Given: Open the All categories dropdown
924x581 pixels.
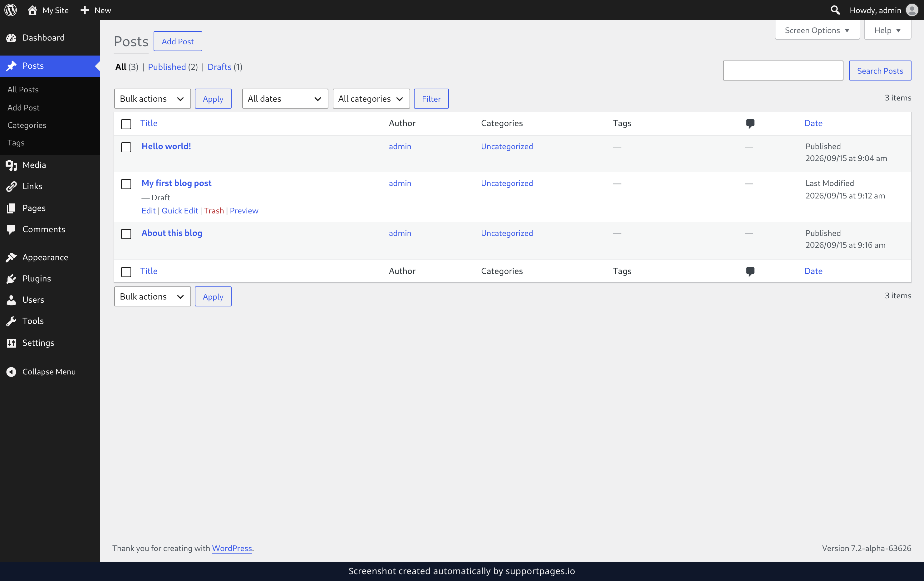Looking at the screenshot, I should [x=371, y=99].
